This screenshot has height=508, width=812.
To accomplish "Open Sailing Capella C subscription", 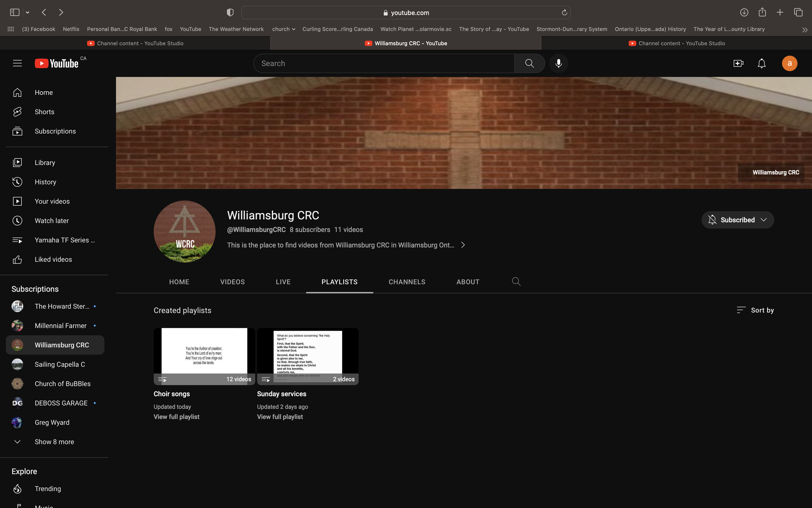I will tap(55, 365).
